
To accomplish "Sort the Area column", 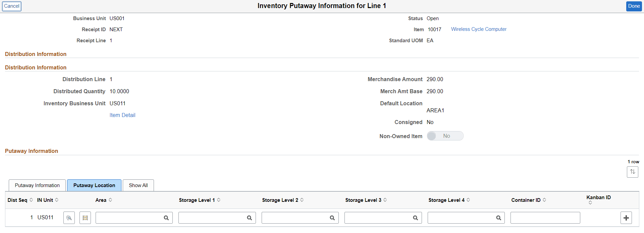I will click(110, 200).
